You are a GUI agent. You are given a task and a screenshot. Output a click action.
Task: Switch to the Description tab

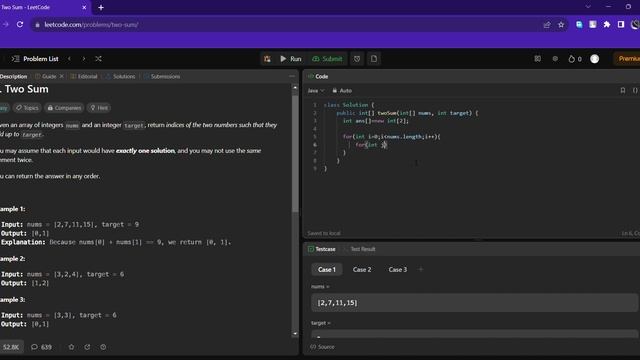(x=13, y=76)
